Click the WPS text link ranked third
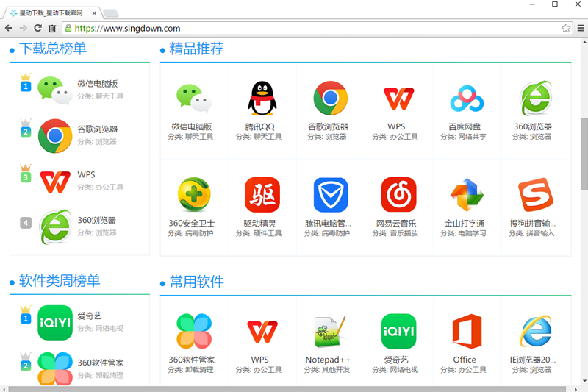The height and width of the screenshot is (392, 588). (86, 175)
